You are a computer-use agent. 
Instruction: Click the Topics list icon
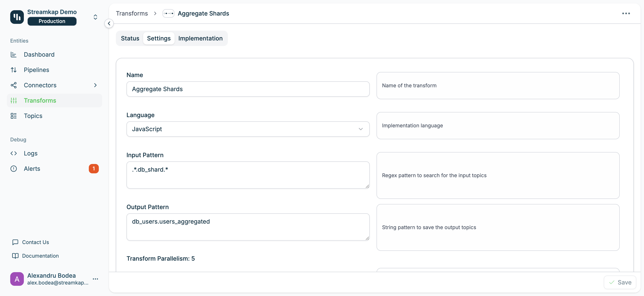pyautogui.click(x=13, y=116)
